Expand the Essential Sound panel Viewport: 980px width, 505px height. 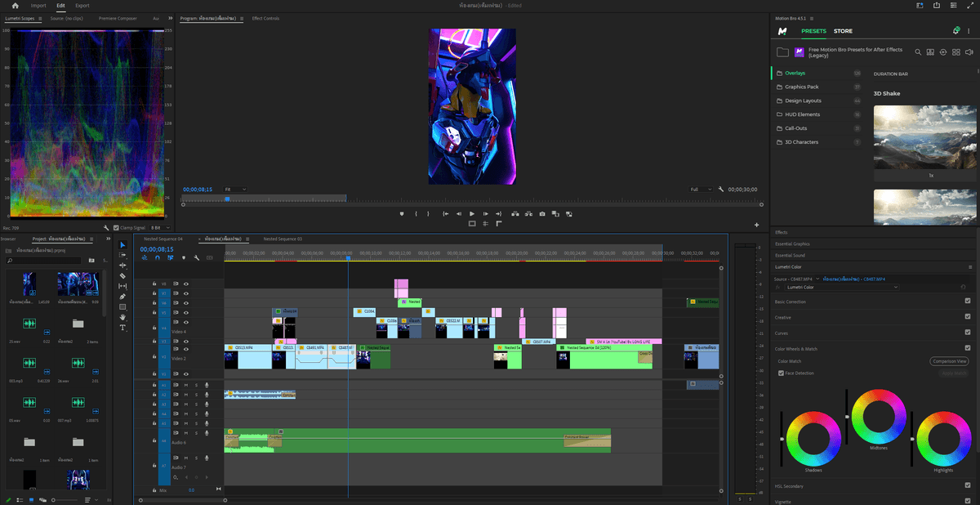[789, 255]
